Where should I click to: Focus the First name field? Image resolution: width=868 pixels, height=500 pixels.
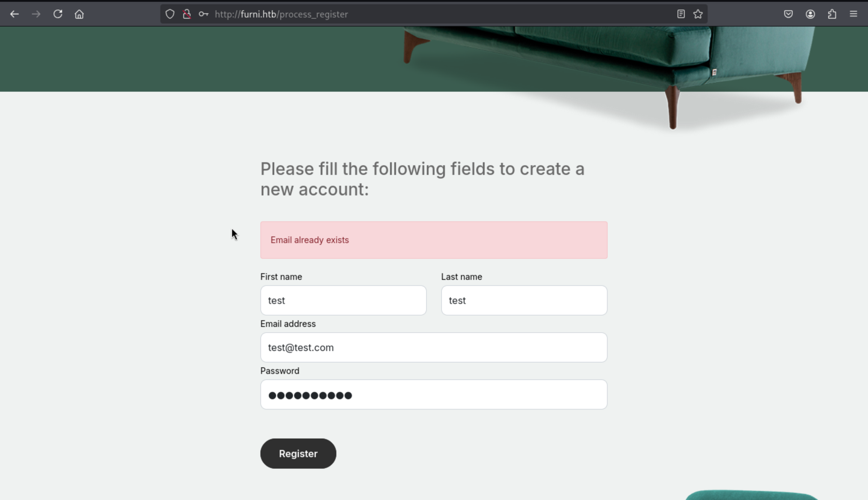pos(343,300)
